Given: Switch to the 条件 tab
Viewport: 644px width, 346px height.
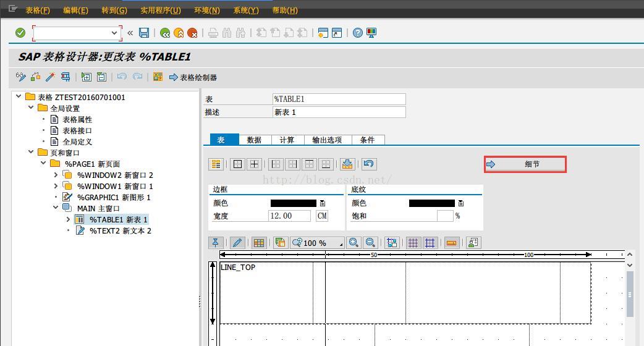Looking at the screenshot, I should [x=368, y=140].
